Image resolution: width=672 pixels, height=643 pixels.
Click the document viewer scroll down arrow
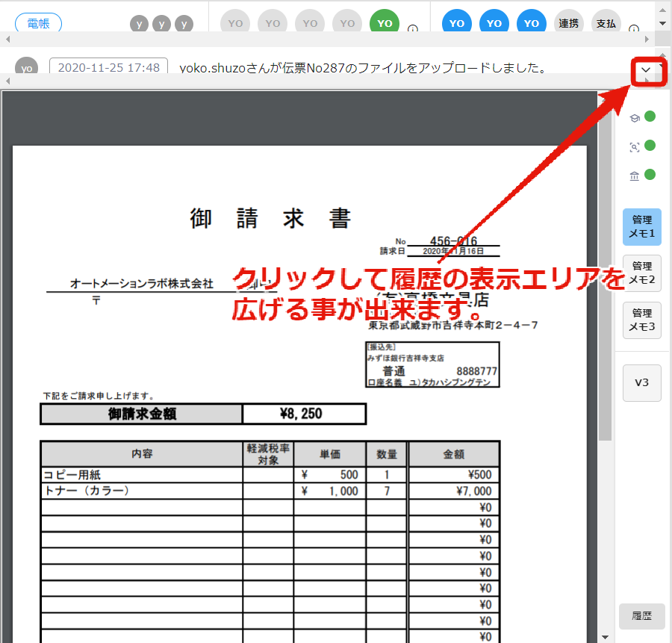[x=605, y=638]
